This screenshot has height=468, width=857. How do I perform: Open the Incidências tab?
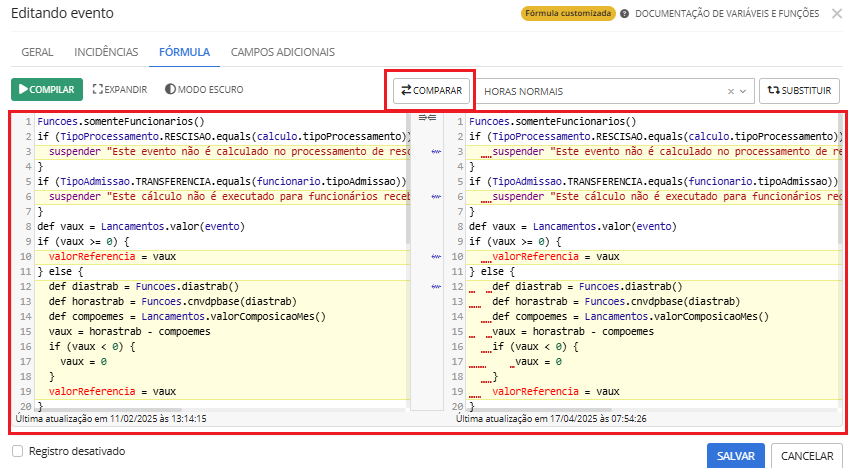[x=106, y=52]
